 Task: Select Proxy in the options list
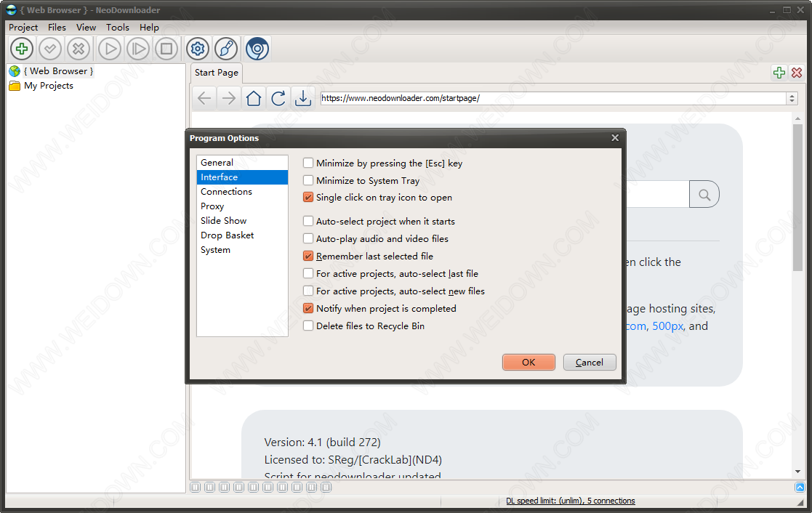pos(242,206)
